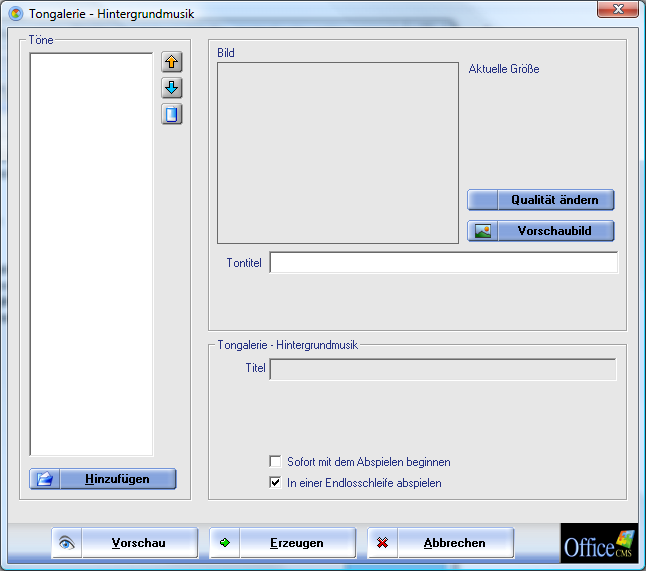Click the Vorschaubild button
The width and height of the screenshot is (646, 571).
point(541,231)
